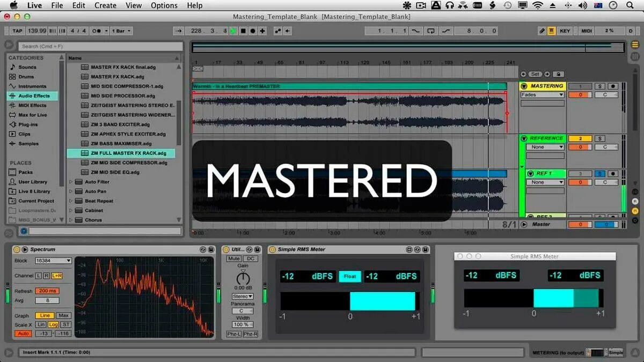Select Max for Live category
This screenshot has width=644, height=362.
pyautogui.click(x=32, y=115)
